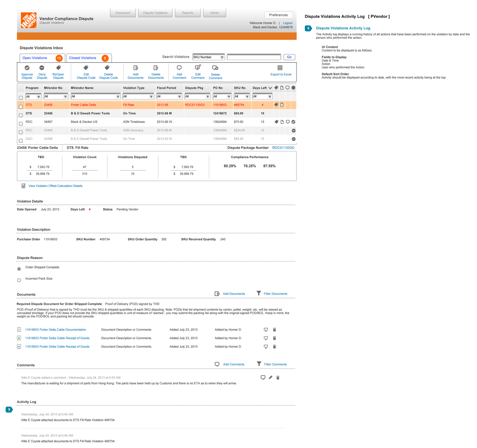Click the Deny Dispute icon
Viewport: 477px width, 448px height.
pyautogui.click(x=42, y=68)
